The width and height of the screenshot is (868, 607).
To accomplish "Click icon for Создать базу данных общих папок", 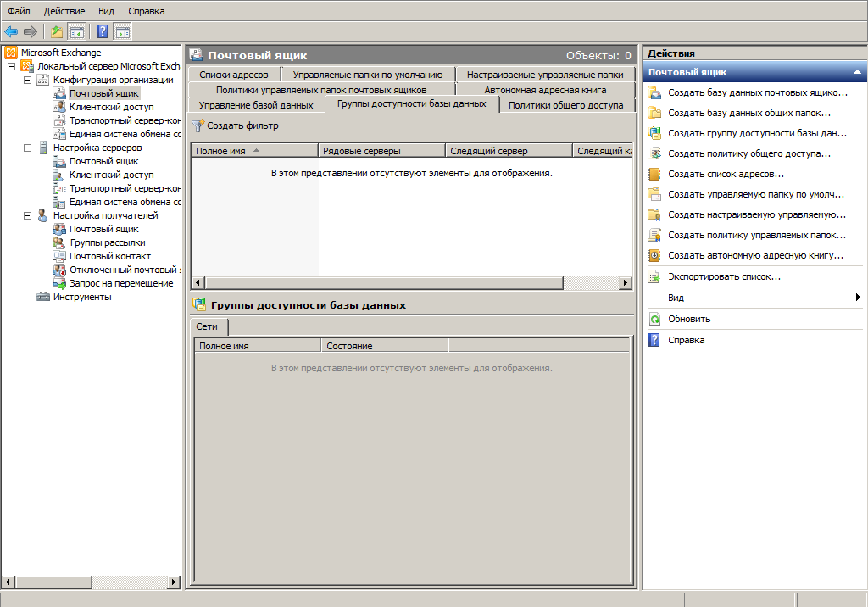I will (655, 113).
